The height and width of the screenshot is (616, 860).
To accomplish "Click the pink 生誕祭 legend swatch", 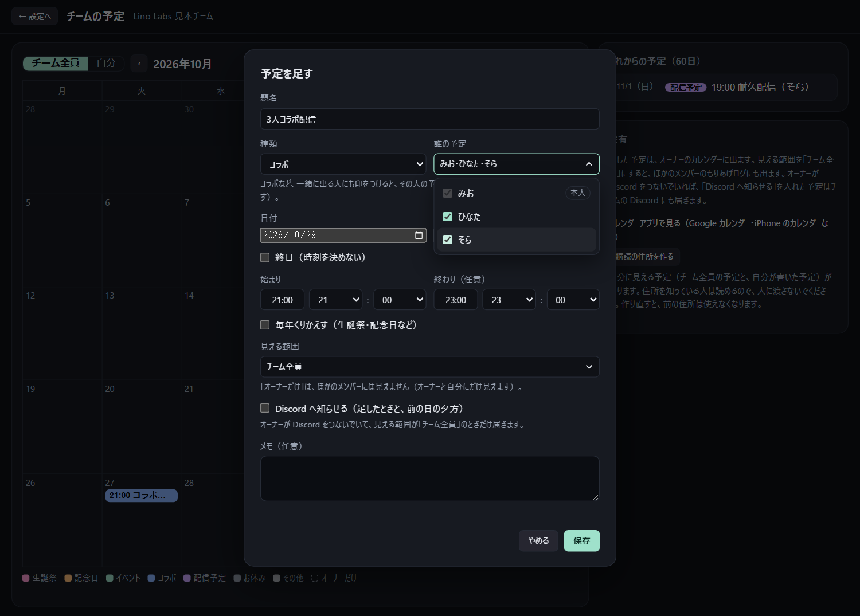I will coord(26,578).
